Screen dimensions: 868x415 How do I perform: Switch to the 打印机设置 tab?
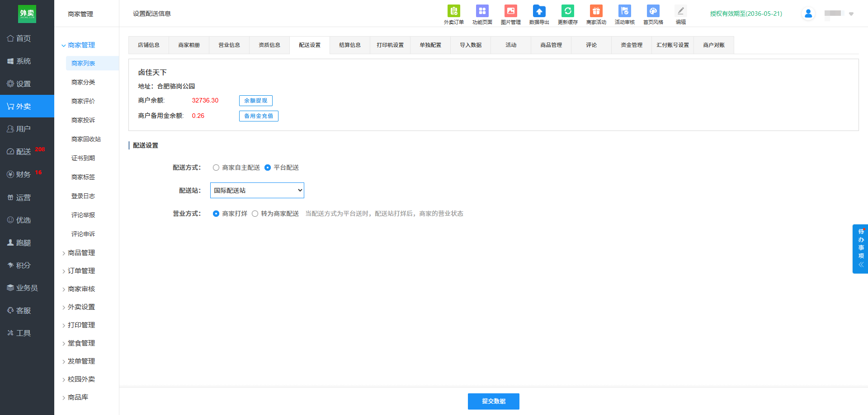[390, 45]
